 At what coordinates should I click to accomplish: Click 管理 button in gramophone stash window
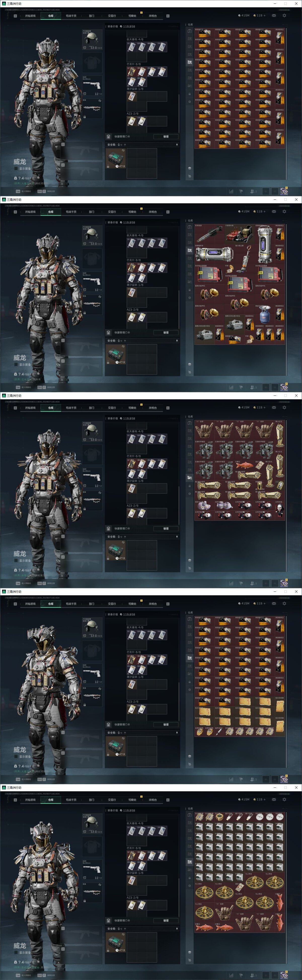coord(166,333)
